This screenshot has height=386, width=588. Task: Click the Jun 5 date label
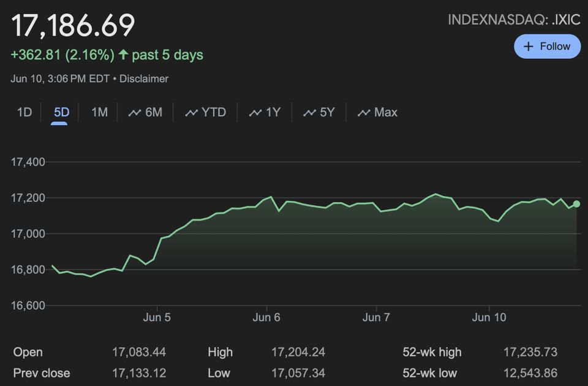pyautogui.click(x=157, y=317)
